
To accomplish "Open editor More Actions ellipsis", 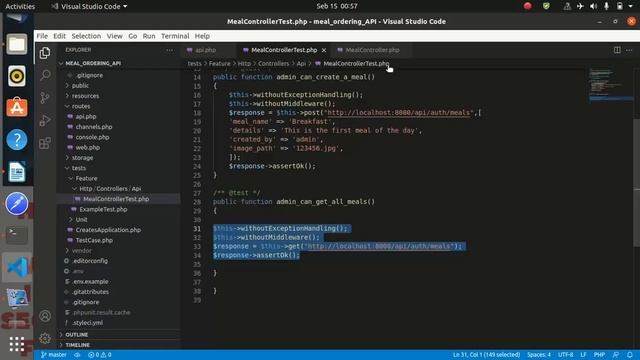I will click(x=629, y=50).
